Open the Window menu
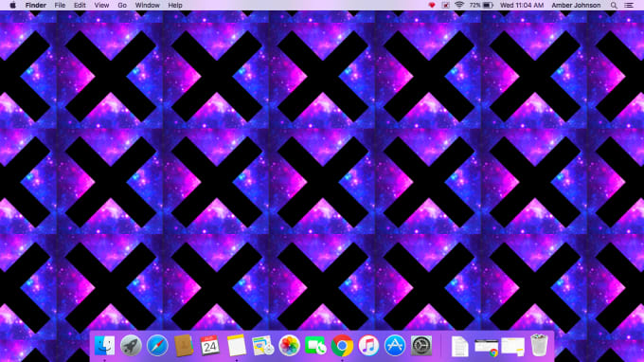The height and width of the screenshot is (362, 644). coord(148,6)
